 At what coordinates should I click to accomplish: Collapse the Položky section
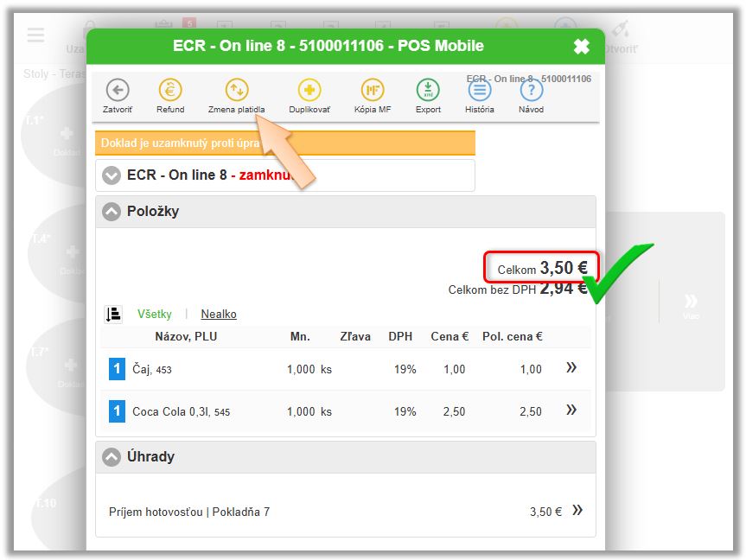coord(112,212)
